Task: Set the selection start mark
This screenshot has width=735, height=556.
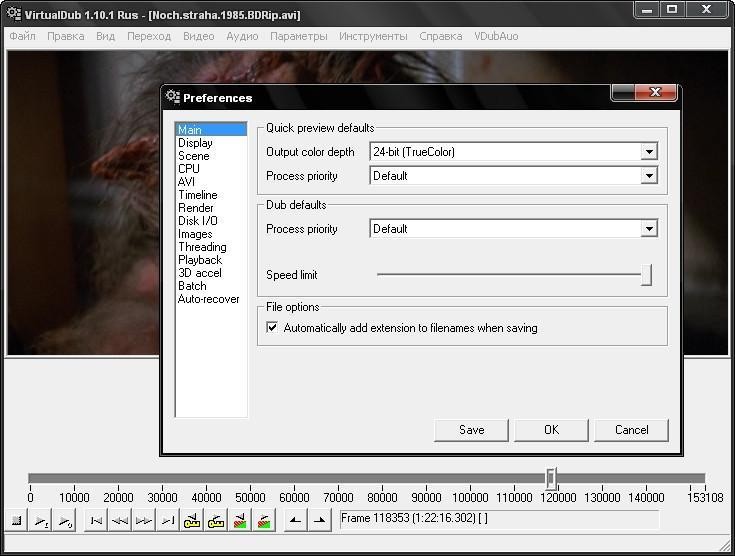Action: click(296, 520)
